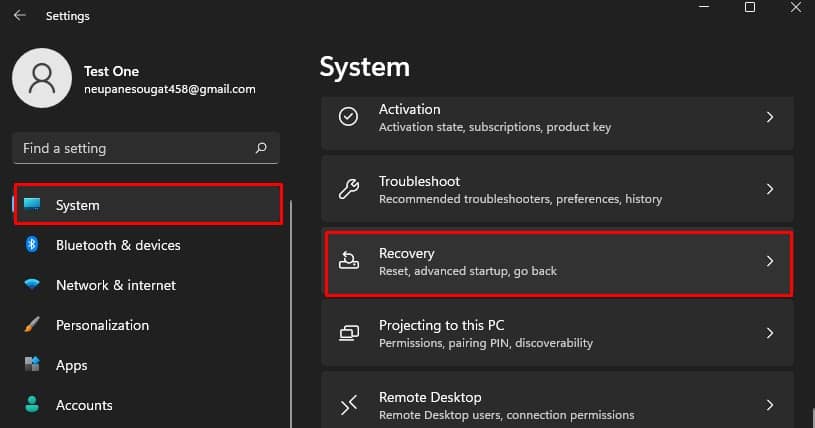The height and width of the screenshot is (428, 815).
Task: Click the Network wifi icon
Action: tap(32, 284)
